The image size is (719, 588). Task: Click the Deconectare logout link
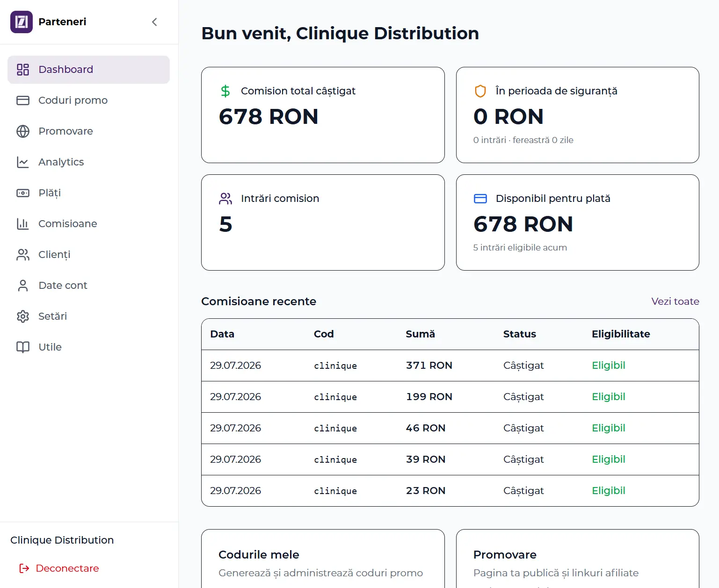point(59,568)
